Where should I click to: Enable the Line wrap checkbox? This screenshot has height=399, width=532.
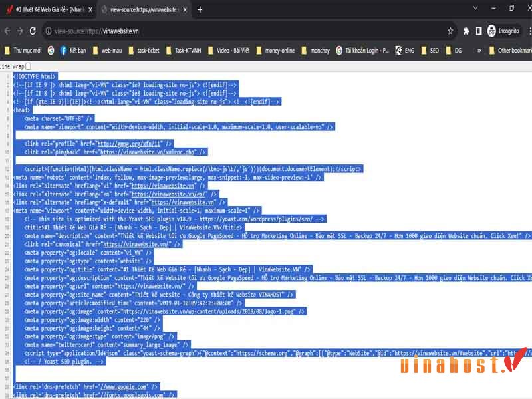[28, 66]
